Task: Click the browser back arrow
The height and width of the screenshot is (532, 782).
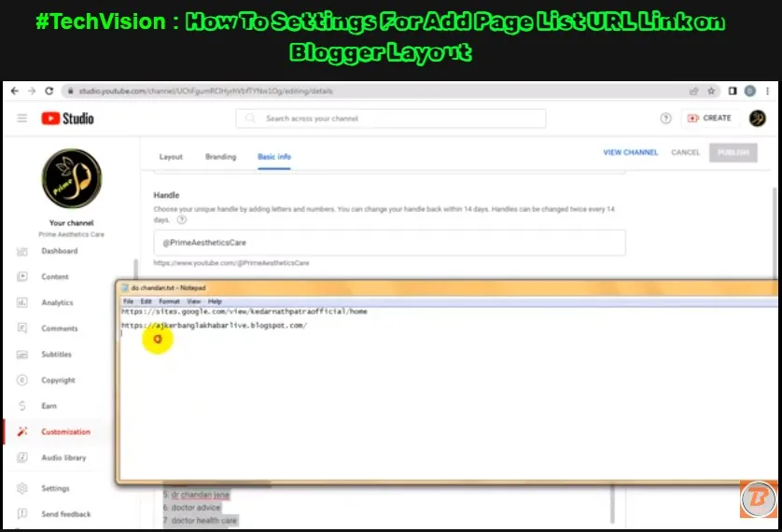Action: pos(14,91)
